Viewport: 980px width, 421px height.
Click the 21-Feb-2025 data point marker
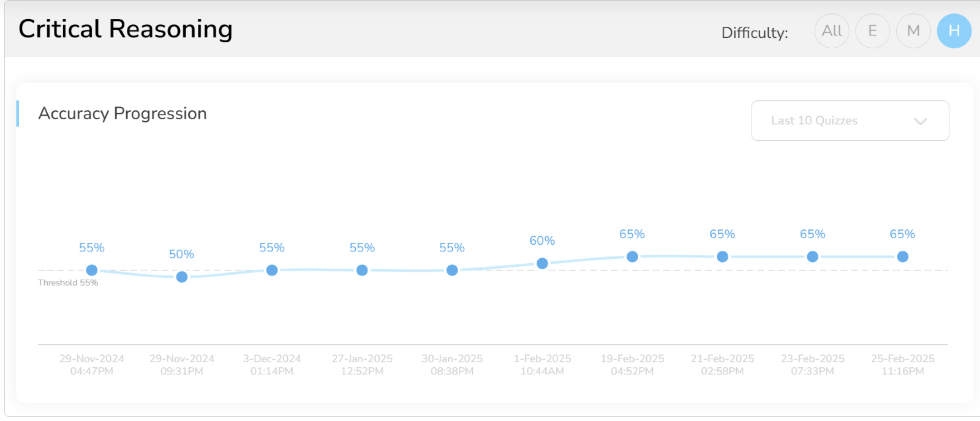pos(722,256)
